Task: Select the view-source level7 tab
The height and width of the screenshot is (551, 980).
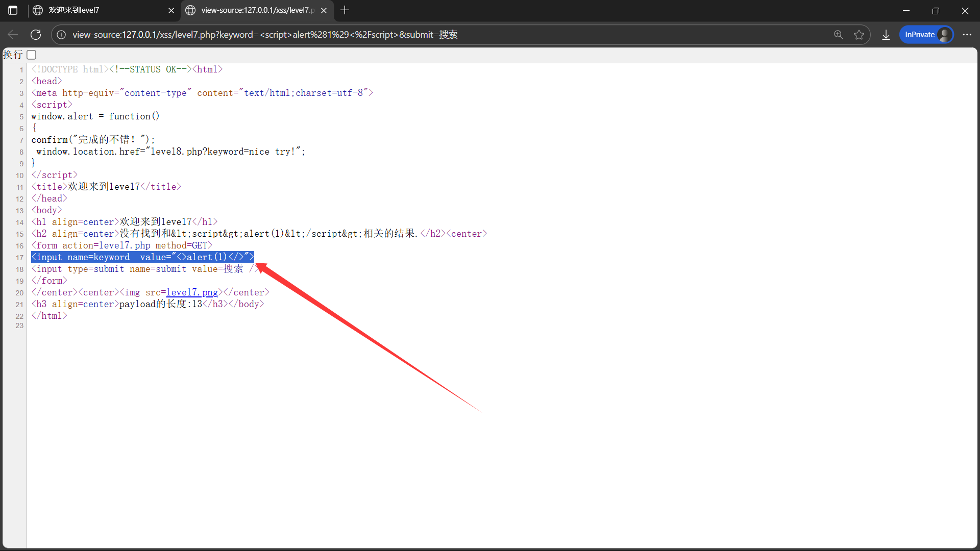Action: (x=255, y=10)
